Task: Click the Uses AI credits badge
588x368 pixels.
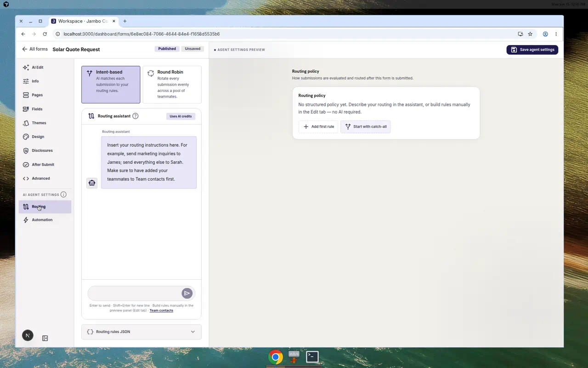Action: [x=181, y=116]
